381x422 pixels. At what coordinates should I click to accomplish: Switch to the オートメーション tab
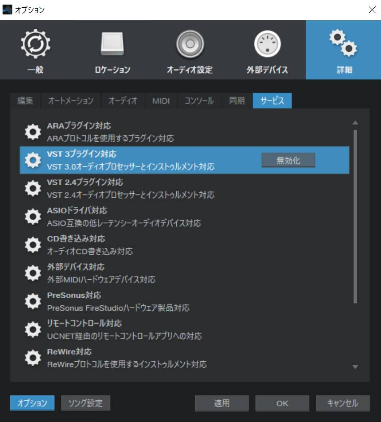point(71,101)
